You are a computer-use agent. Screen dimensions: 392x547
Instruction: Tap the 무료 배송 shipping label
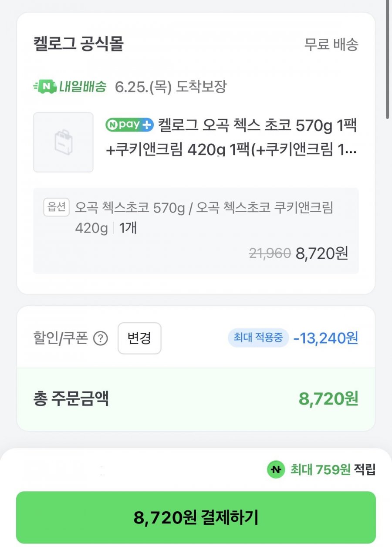(x=331, y=44)
